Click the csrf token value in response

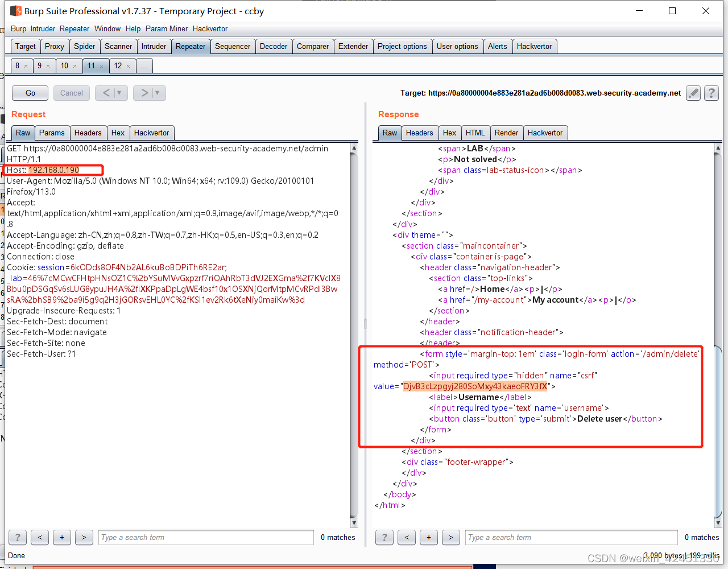pyautogui.click(x=475, y=386)
